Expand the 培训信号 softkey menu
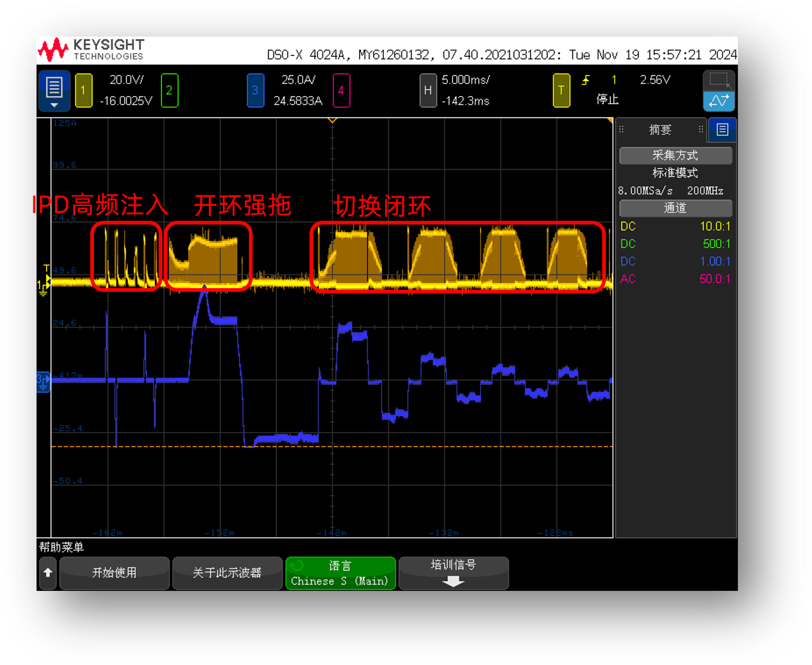This screenshot has width=812, height=665. tap(453, 573)
